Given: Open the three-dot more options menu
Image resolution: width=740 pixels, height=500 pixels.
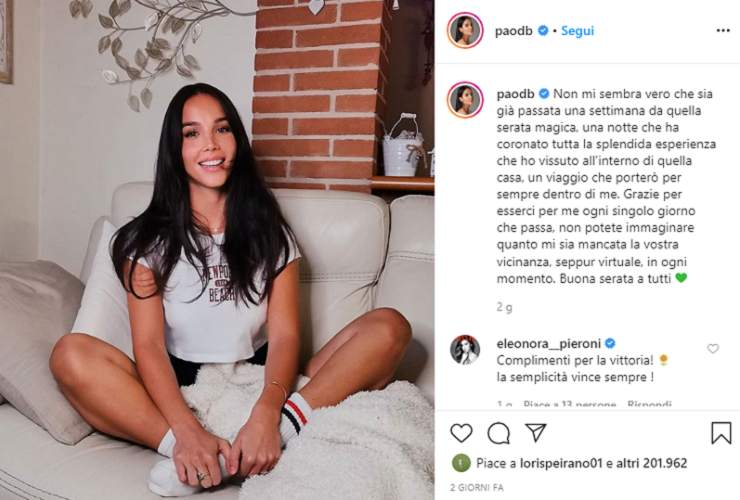Looking at the screenshot, I should (x=723, y=31).
